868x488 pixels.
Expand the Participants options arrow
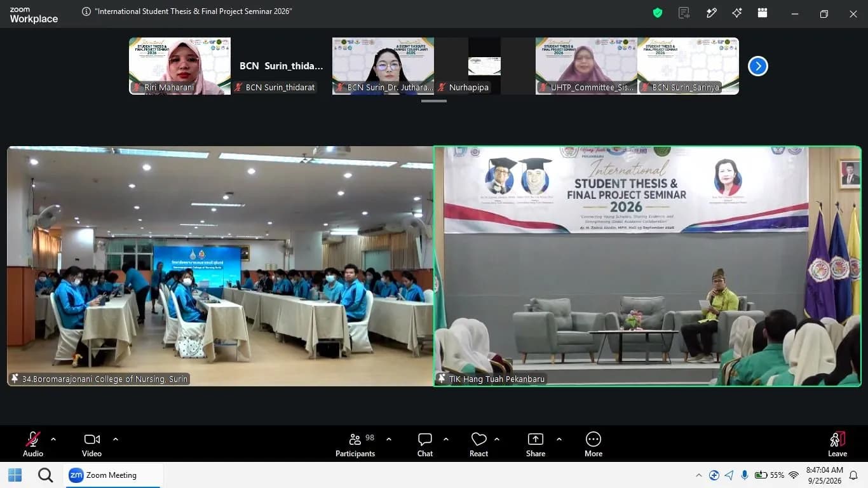[389, 439]
